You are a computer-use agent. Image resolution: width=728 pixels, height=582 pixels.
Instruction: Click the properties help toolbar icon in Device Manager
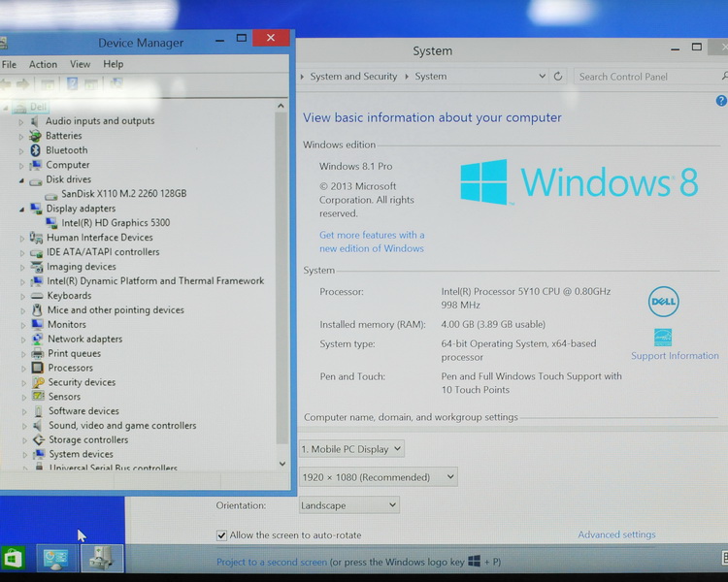pos(72,83)
